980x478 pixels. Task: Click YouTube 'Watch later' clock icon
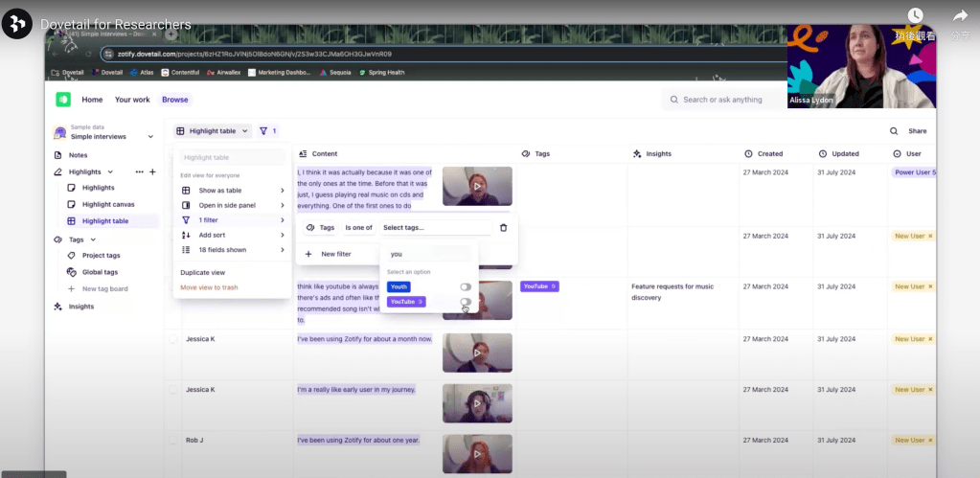[915, 15]
